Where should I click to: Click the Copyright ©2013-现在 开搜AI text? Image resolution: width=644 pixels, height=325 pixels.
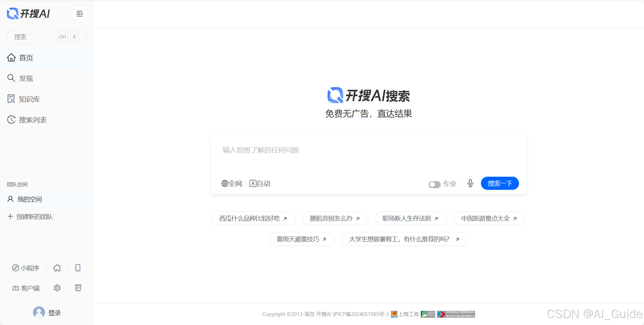[297, 314]
